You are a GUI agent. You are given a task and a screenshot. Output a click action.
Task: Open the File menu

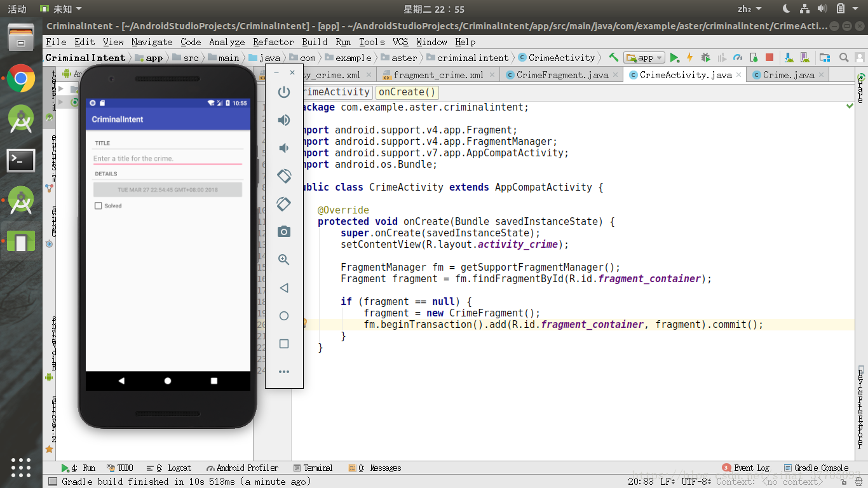pos(56,42)
